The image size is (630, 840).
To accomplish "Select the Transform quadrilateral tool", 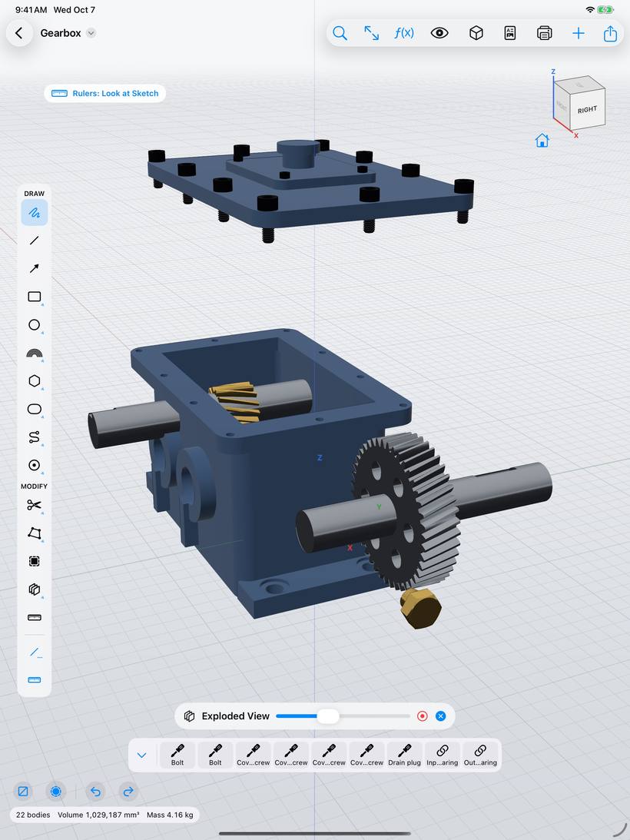I will point(35,533).
